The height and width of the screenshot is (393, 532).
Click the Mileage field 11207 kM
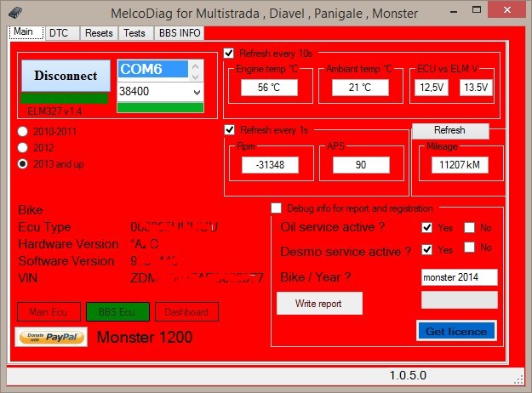point(460,165)
